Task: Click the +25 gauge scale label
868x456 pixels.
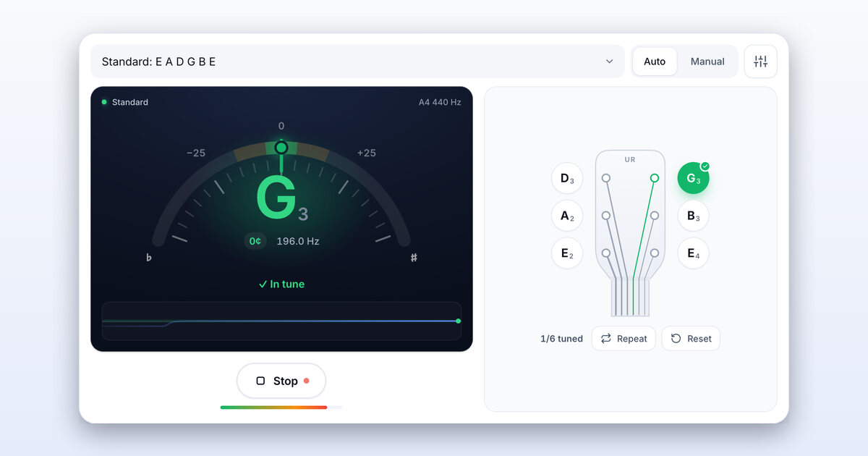Action: click(367, 153)
